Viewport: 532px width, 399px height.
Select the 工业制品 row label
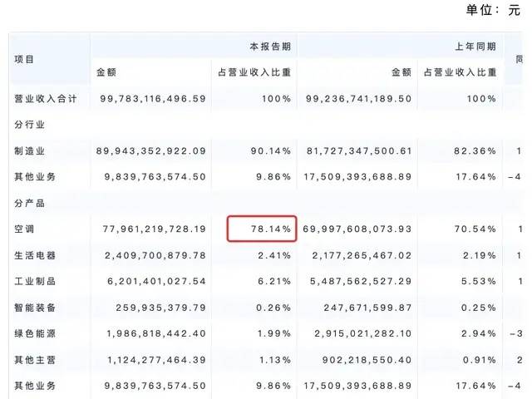tap(35, 282)
